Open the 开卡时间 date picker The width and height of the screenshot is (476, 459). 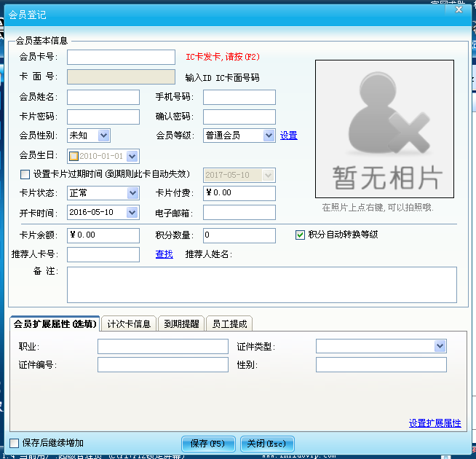click(132, 213)
